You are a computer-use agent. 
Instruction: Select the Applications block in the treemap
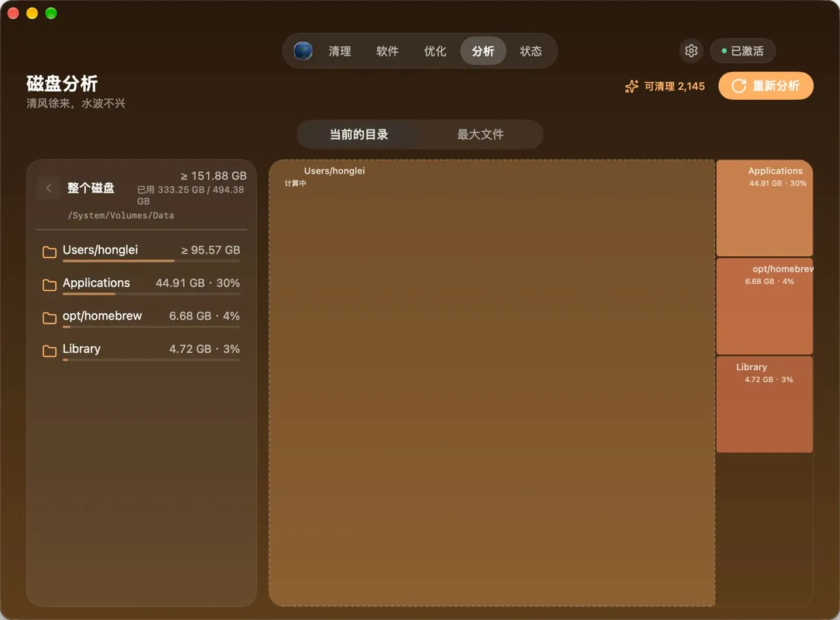point(764,208)
